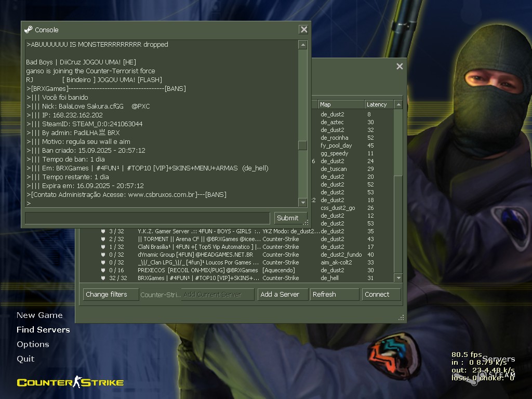Click aim_ak-colt2 map entry
This screenshot has width=532, height=399.
pyautogui.click(x=336, y=262)
